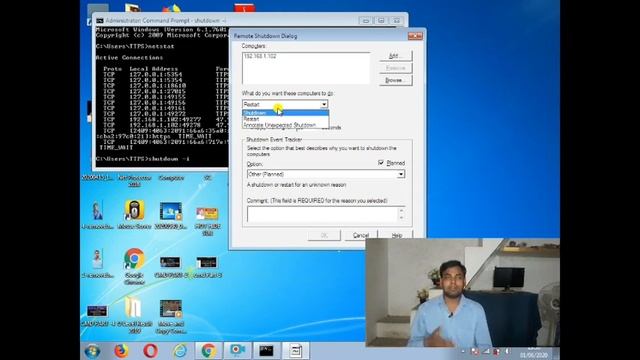Image resolution: width=640 pixels, height=360 pixels.
Task: Show hidden system tray icons arrow
Action: (463, 351)
